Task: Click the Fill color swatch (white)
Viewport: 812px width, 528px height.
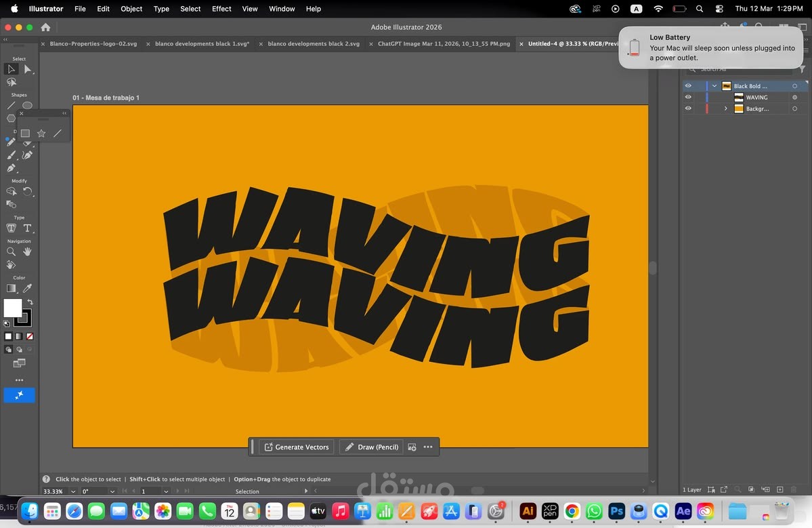Action: click(12, 308)
